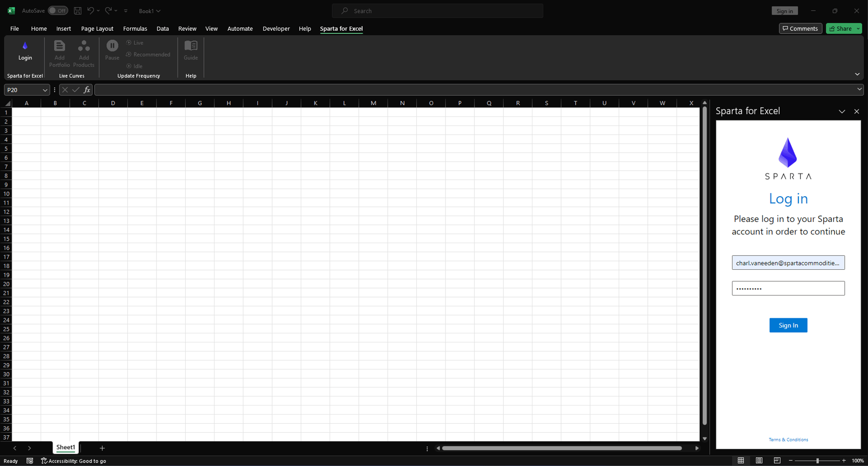Switch to the Sparta for Excel ribbon tab
Screen dimensions: 868x466
pos(341,29)
